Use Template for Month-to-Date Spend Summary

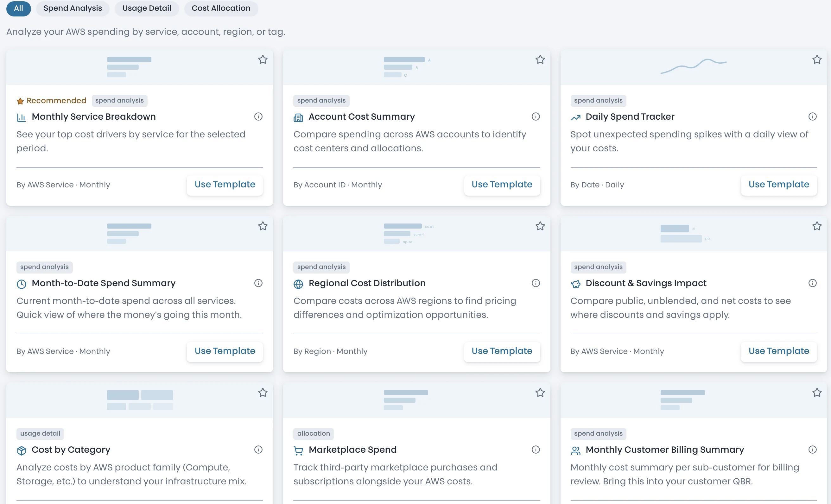(x=225, y=351)
